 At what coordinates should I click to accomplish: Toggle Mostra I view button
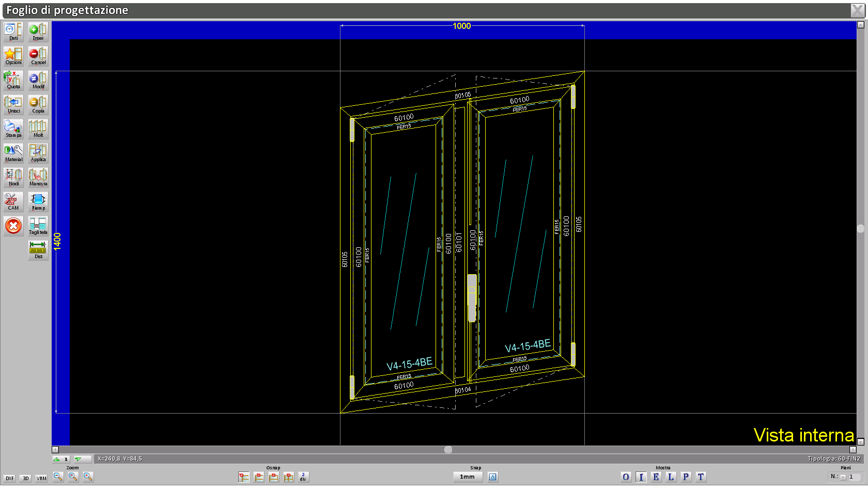click(641, 477)
